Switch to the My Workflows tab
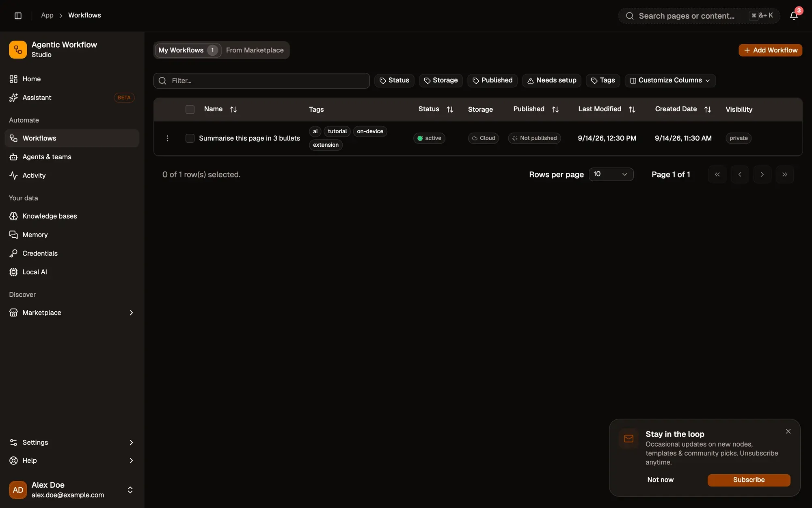The image size is (812, 508). [188, 50]
